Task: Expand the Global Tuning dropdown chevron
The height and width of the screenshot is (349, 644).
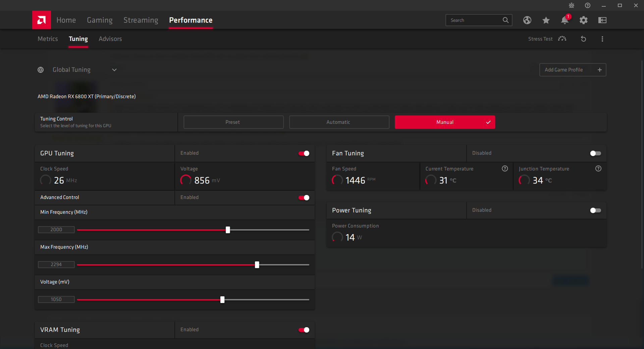Action: pos(114,70)
